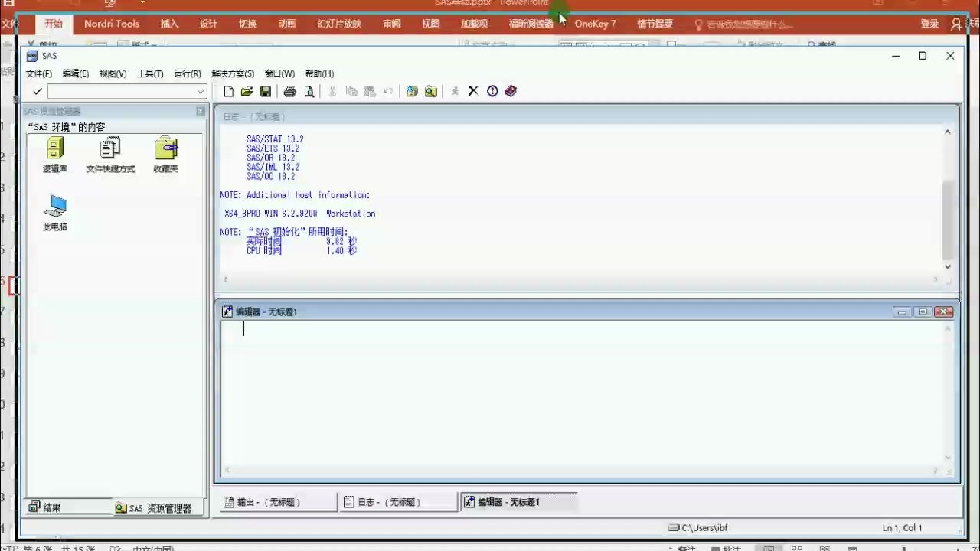This screenshot has height=551, width=980.
Task: Open the 文件快捷方式 file shortcuts icon
Action: pos(110,155)
